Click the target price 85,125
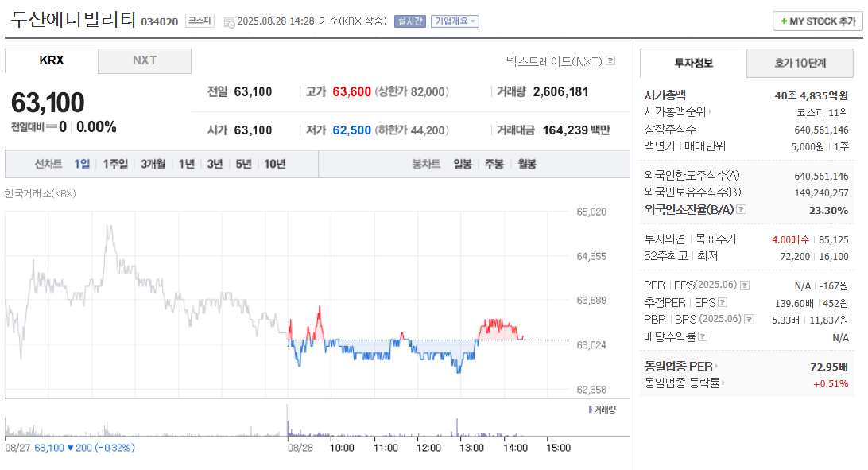The height and width of the screenshot is (470, 868). pos(834,239)
